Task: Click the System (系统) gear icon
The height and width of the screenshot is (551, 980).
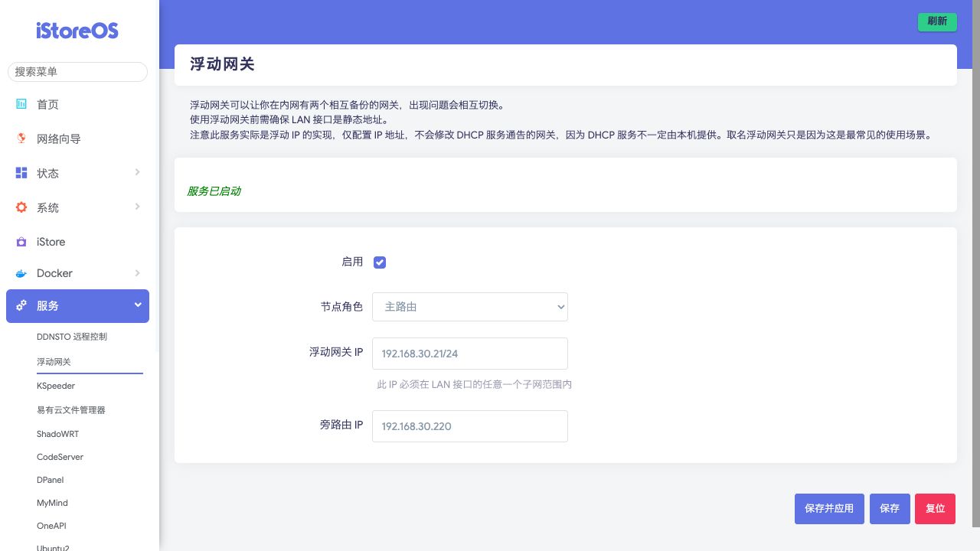Action: coord(21,207)
